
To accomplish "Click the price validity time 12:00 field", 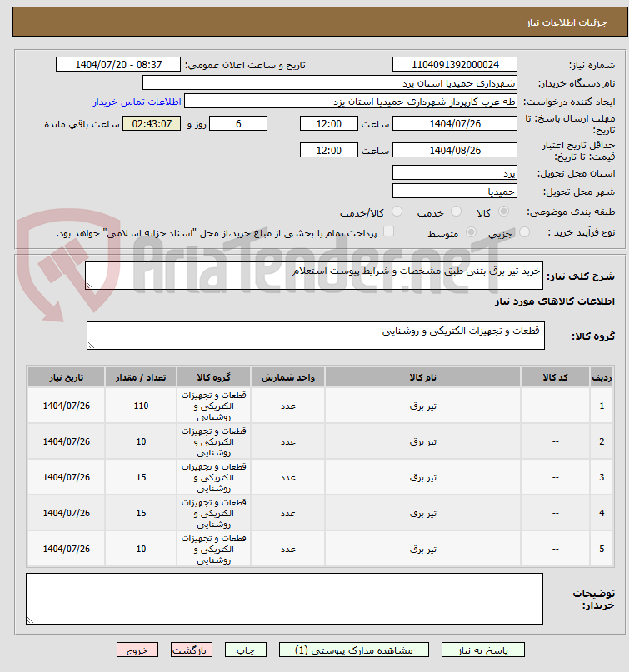I will 329,150.
